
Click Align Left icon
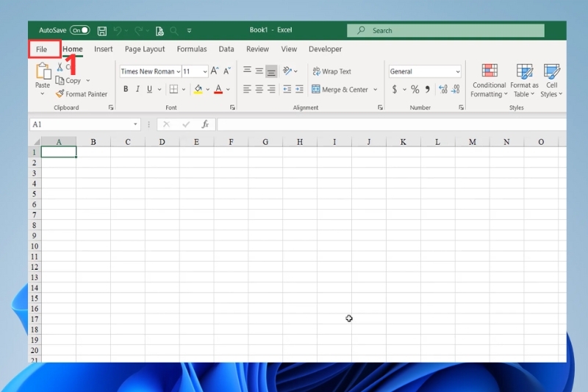[247, 89]
